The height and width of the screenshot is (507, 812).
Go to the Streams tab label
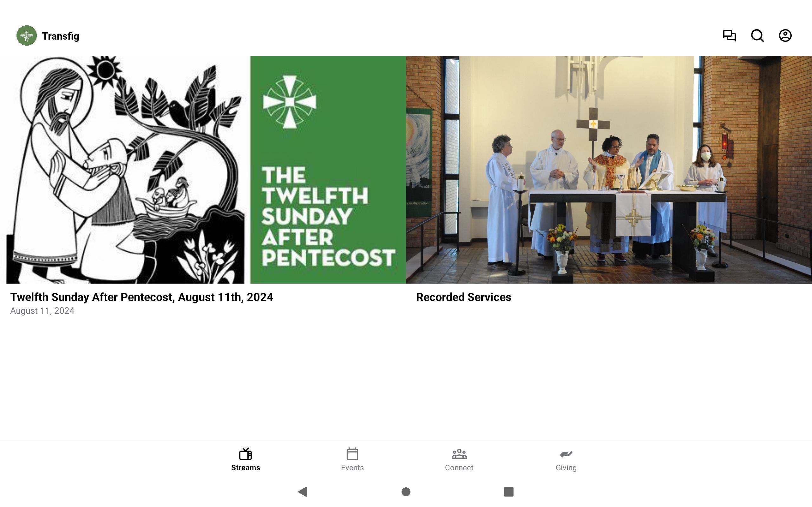(245, 468)
